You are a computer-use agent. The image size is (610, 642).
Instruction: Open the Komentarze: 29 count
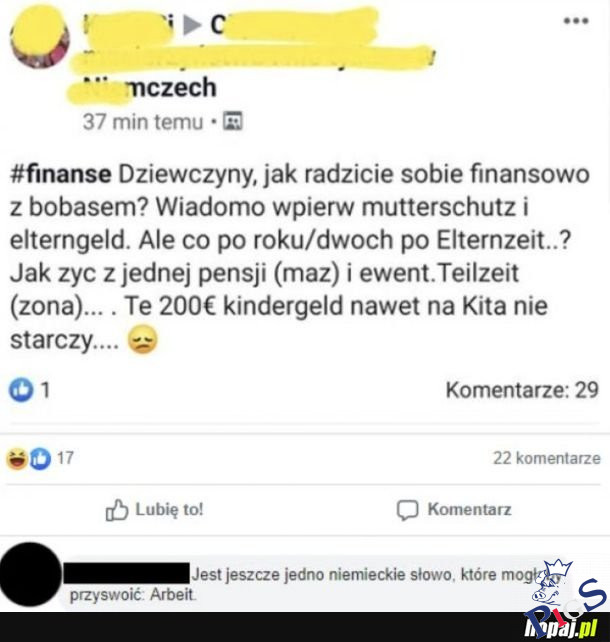[x=522, y=390]
